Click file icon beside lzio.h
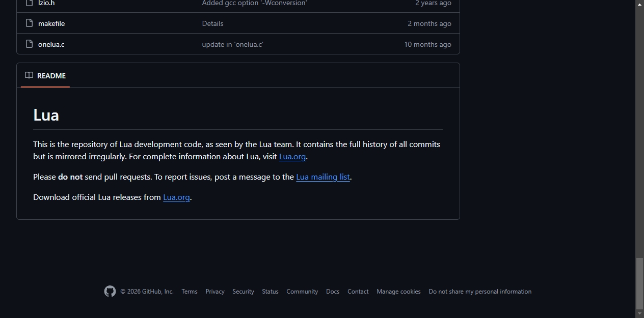644x318 pixels. pyautogui.click(x=30, y=3)
